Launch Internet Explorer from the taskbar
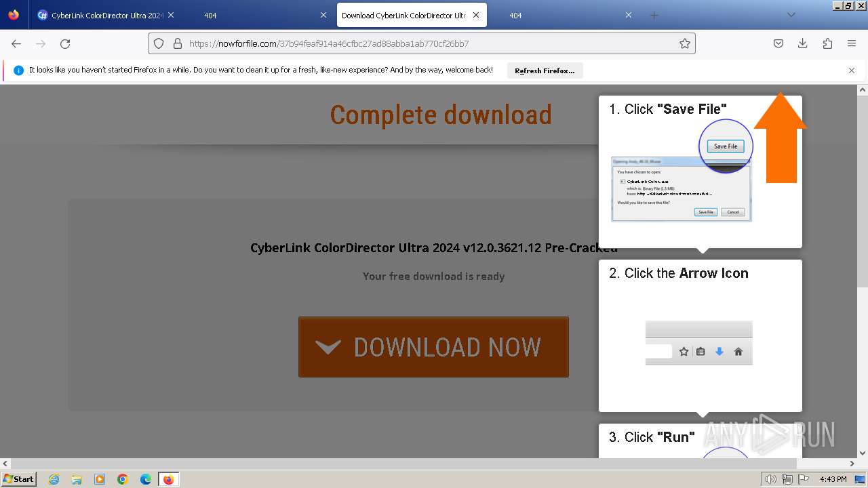 coord(54,479)
